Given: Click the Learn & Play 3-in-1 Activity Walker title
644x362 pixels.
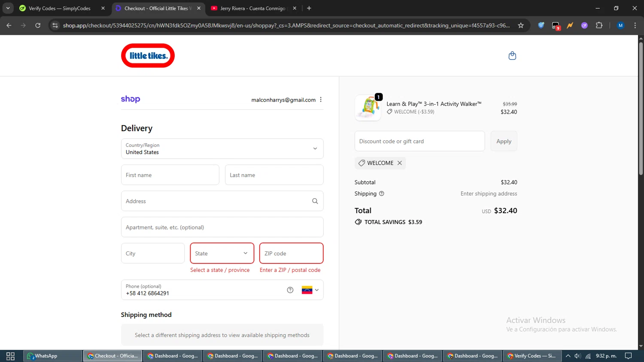Looking at the screenshot, I should (x=434, y=104).
